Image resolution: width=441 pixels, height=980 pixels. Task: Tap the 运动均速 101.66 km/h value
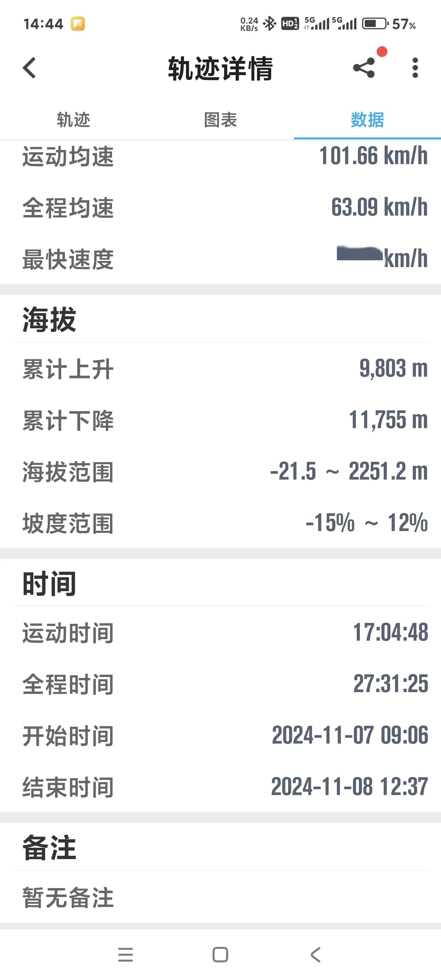point(373,156)
